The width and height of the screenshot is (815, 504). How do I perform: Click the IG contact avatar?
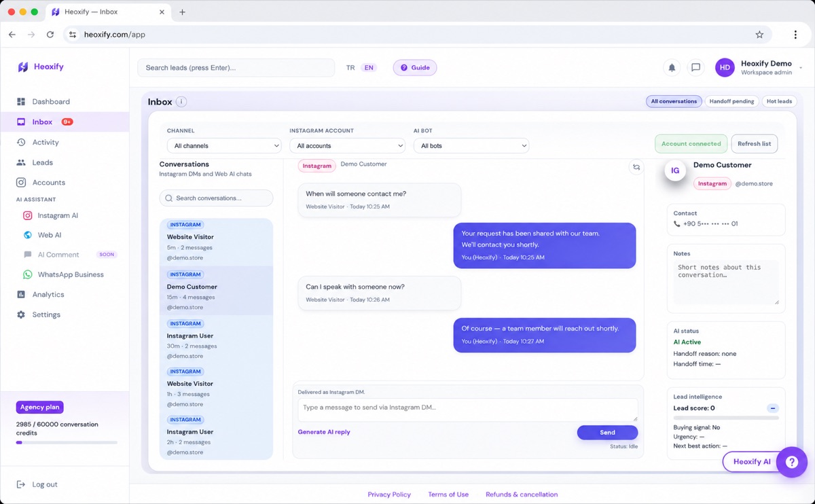675,170
